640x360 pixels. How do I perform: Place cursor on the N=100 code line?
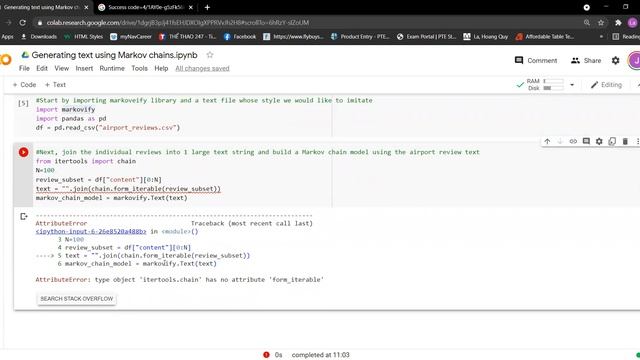(45, 170)
